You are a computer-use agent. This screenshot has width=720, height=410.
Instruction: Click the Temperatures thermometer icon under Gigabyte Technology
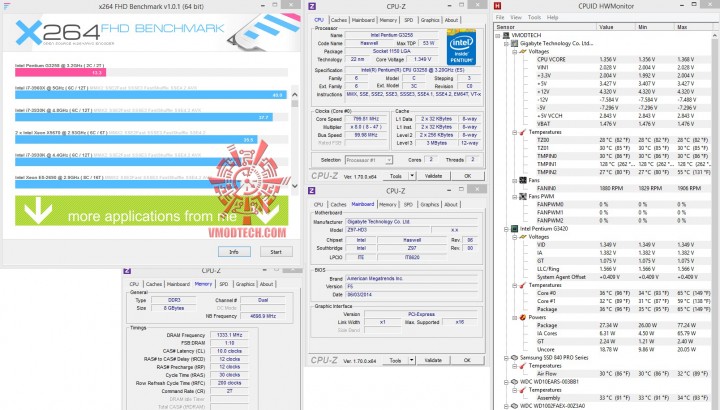(523, 132)
